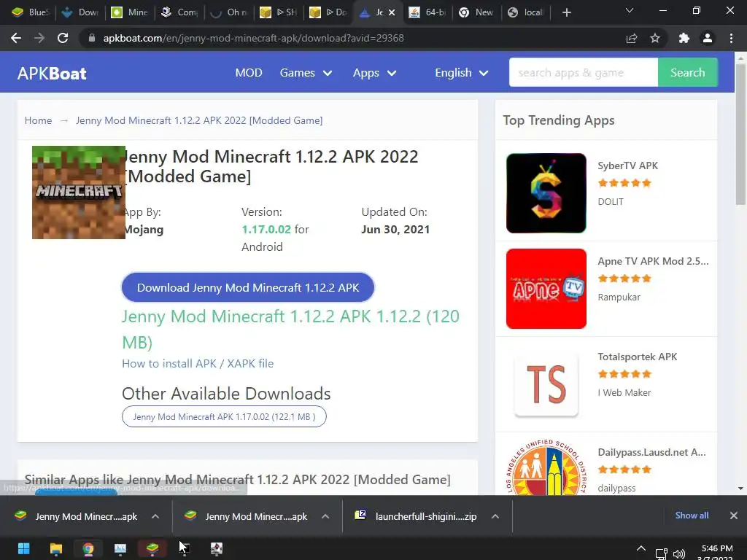Click version 1.17.0.02 link

(x=266, y=230)
